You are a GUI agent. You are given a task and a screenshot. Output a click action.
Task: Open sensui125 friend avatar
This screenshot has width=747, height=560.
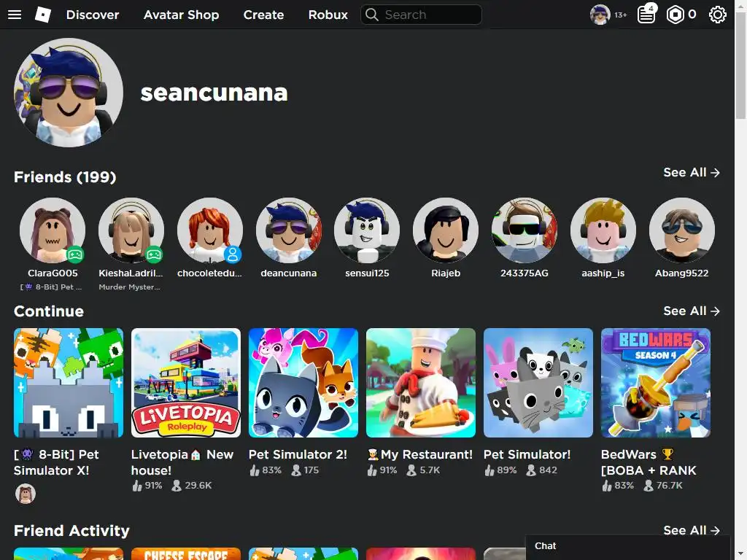(367, 230)
